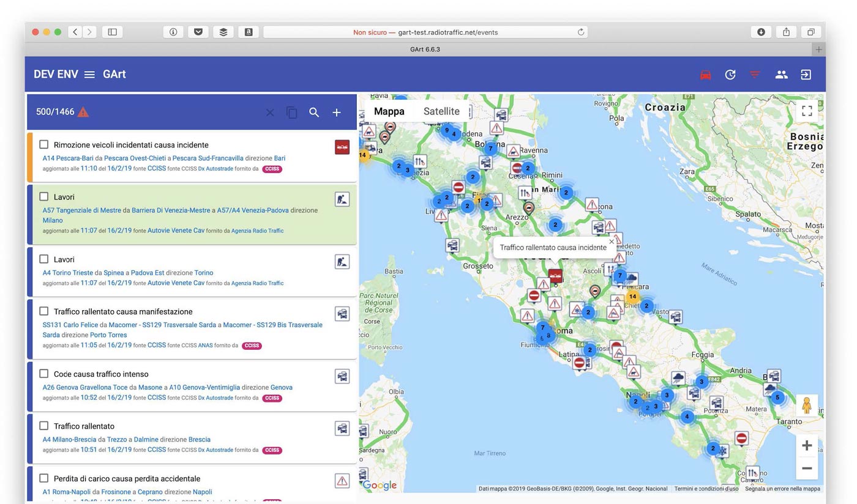The image size is (857, 504).
Task: Click traffic icon on A4 Milano-Brescia row
Action: pyautogui.click(x=342, y=428)
